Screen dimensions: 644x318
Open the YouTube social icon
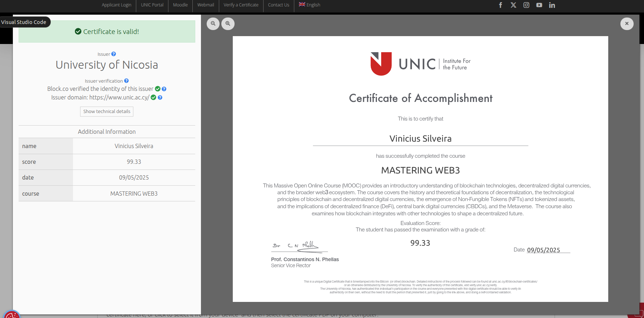click(x=539, y=5)
